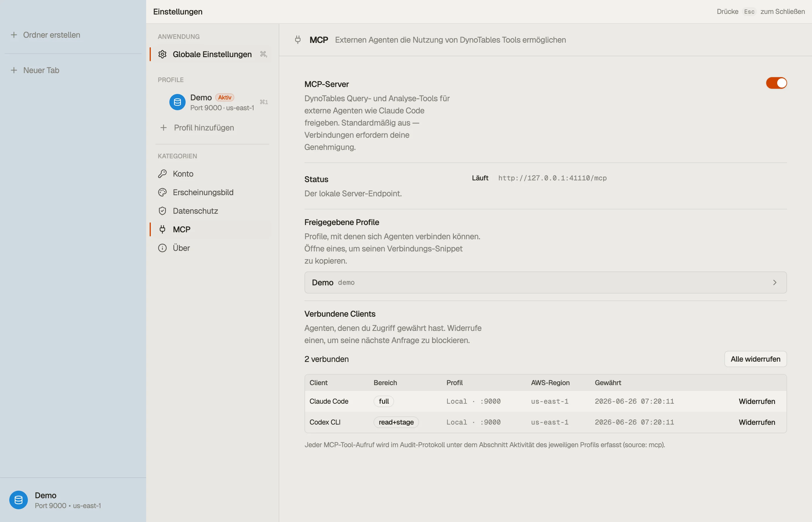Open the Demo demo shared profile row

pos(545,282)
